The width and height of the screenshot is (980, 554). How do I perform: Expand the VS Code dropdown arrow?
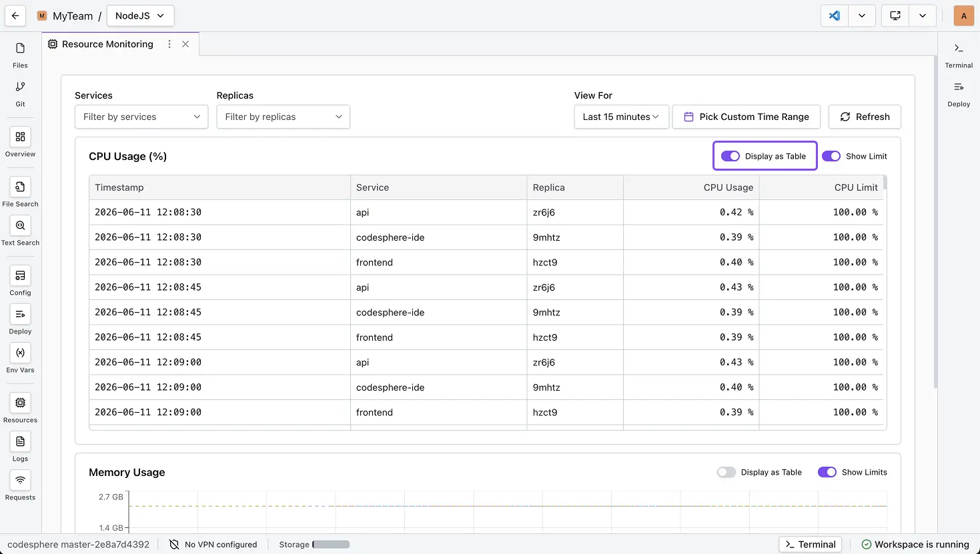[x=862, y=15]
